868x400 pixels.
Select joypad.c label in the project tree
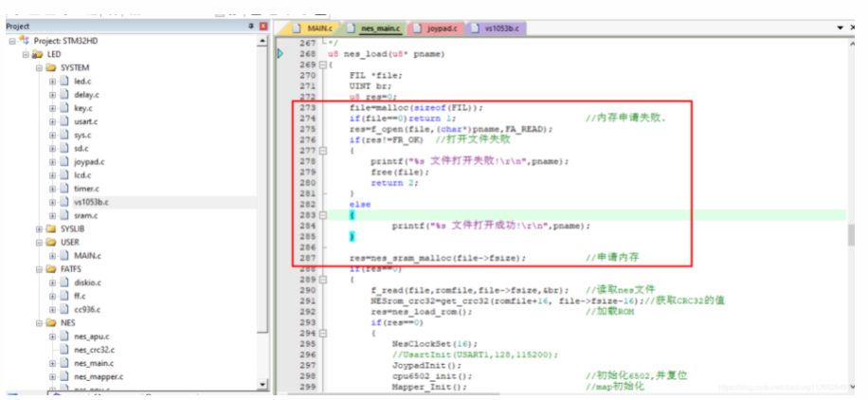tap(89, 162)
